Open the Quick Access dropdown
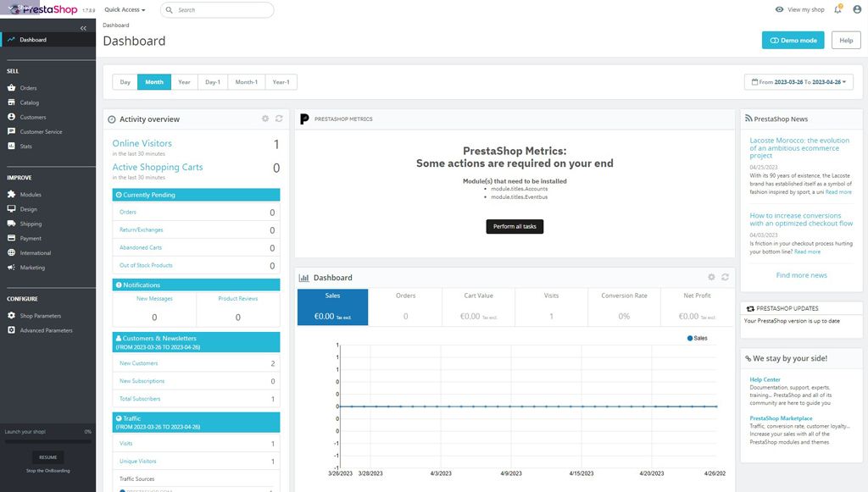 tap(123, 9)
